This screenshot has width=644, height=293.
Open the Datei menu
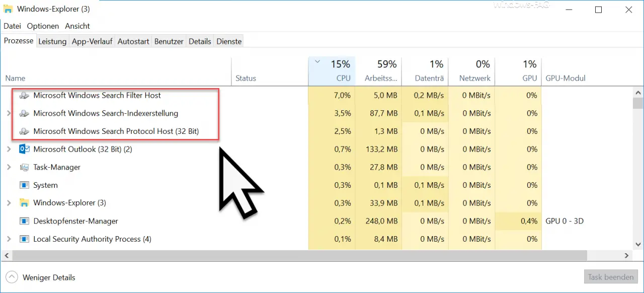[x=13, y=26]
